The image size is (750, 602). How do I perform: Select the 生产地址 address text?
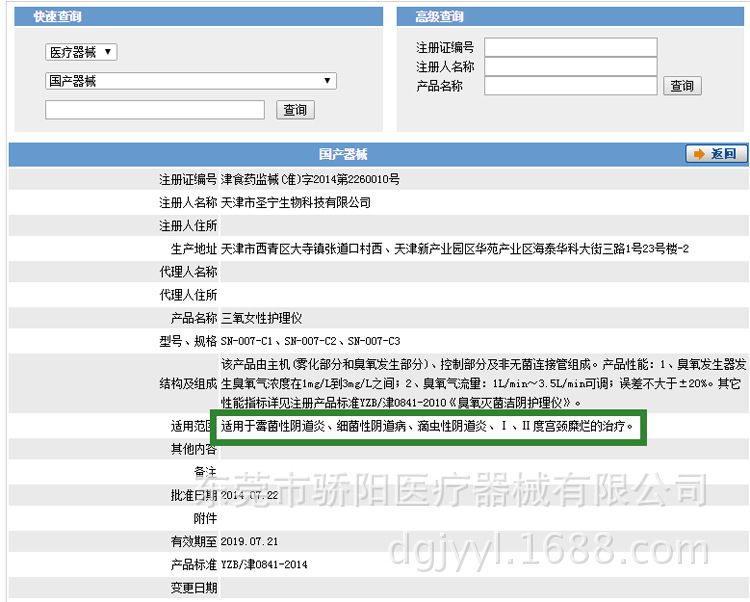[x=454, y=249]
